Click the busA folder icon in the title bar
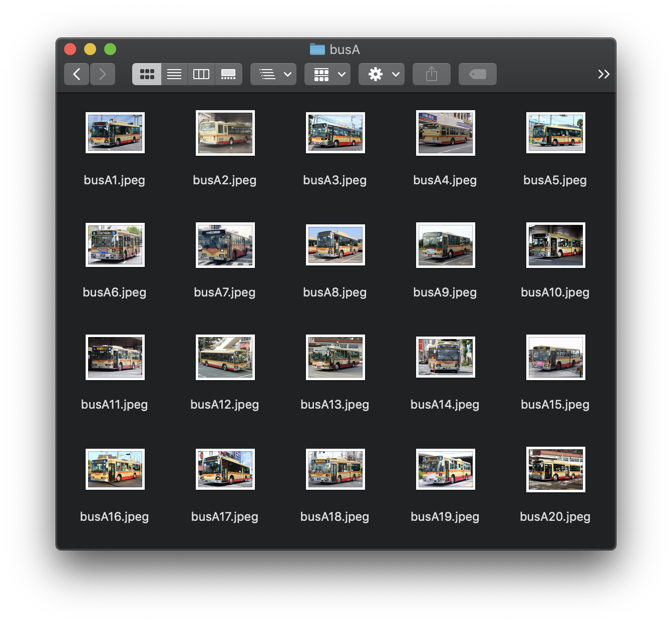Viewport: 672px width, 624px height. 317,49
